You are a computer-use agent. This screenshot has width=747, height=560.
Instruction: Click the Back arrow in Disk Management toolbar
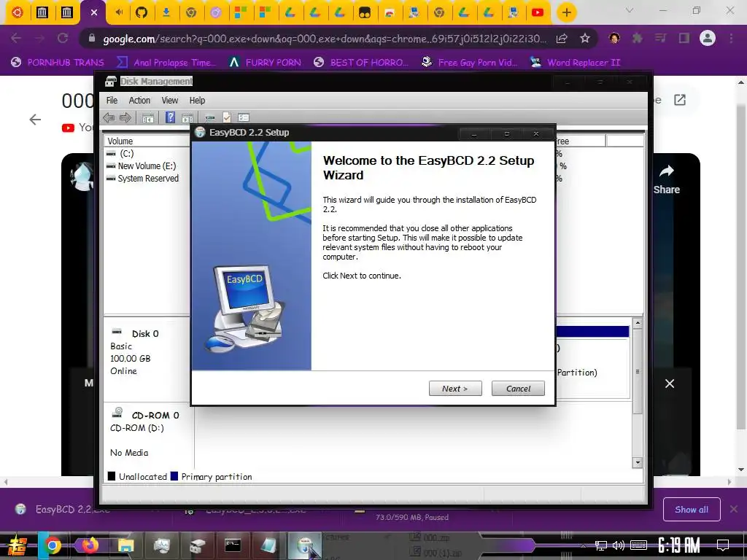(109, 117)
